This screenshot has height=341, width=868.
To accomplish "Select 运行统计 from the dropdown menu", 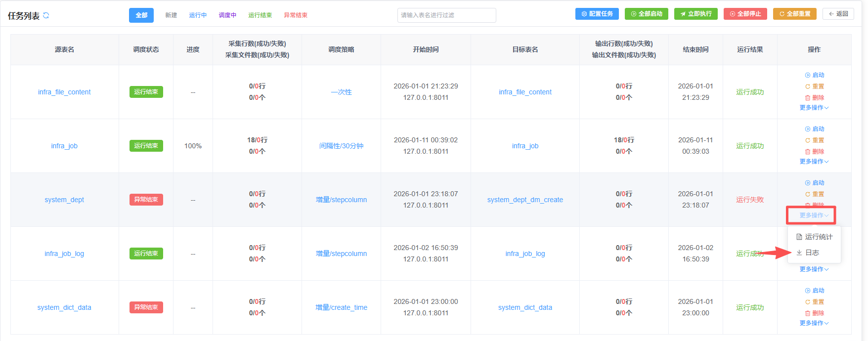I will point(818,237).
